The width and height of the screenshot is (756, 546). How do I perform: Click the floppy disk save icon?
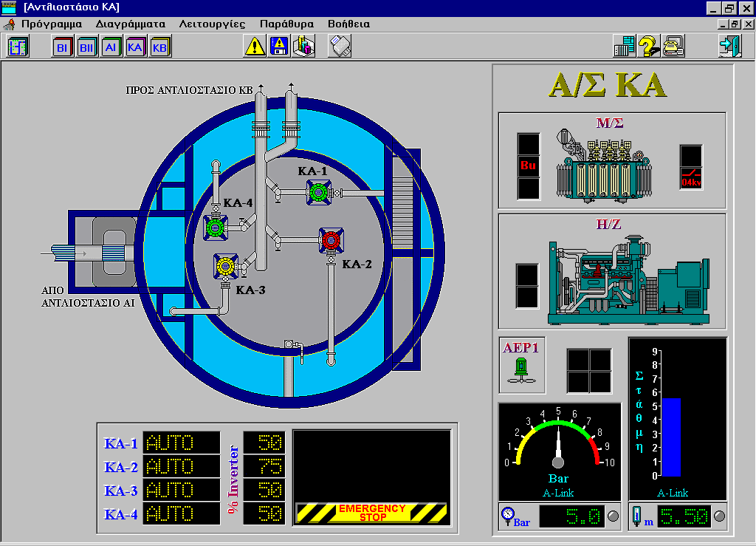click(279, 47)
